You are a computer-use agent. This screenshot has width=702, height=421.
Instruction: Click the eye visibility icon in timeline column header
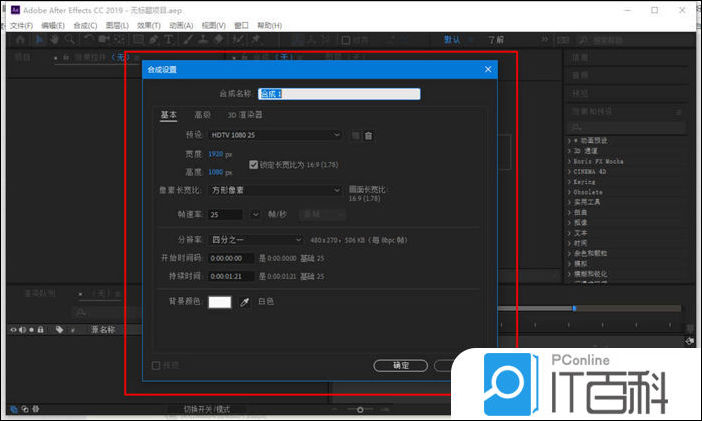(14, 329)
